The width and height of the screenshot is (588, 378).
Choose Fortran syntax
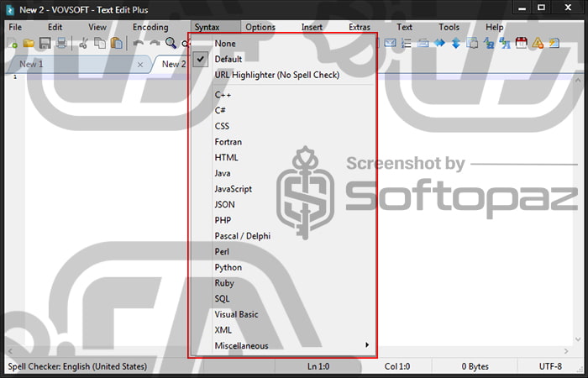(x=283, y=142)
